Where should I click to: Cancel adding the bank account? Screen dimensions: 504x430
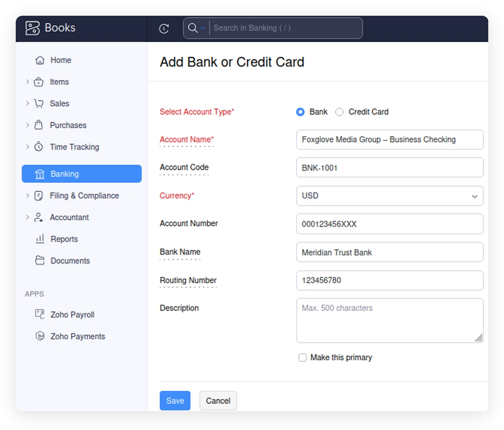coord(218,400)
